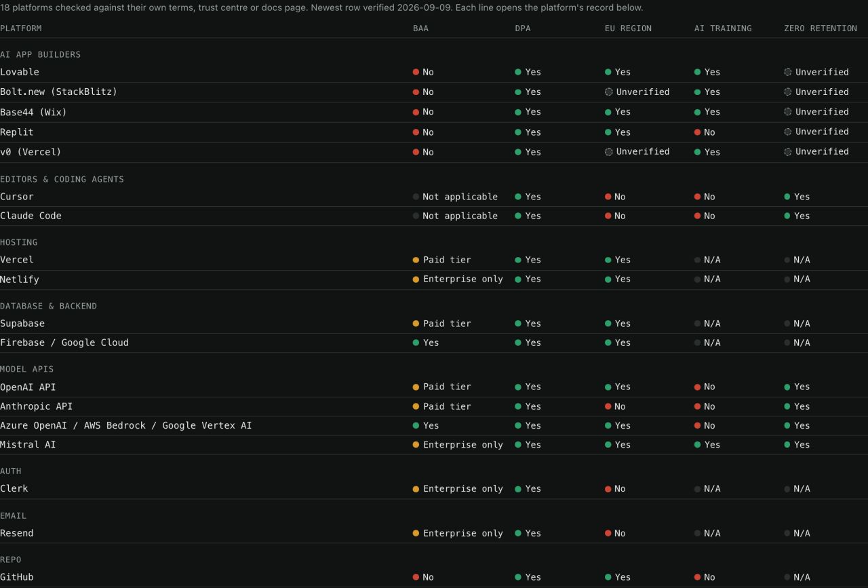Click Vercel's "Paid tier" BAA cell
The image size is (868, 588).
[442, 260]
